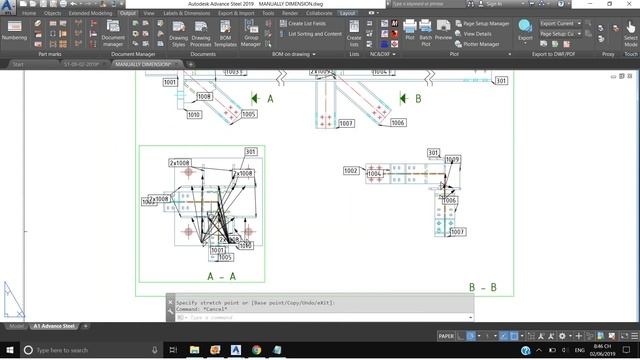Toggle the blue ortho-like status button
Viewport: 640px width, 360px height.
coord(504,336)
